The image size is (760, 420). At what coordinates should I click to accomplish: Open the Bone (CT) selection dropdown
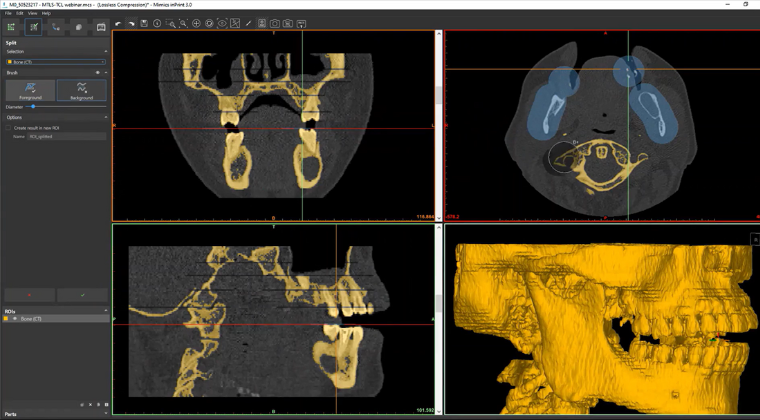click(x=56, y=62)
